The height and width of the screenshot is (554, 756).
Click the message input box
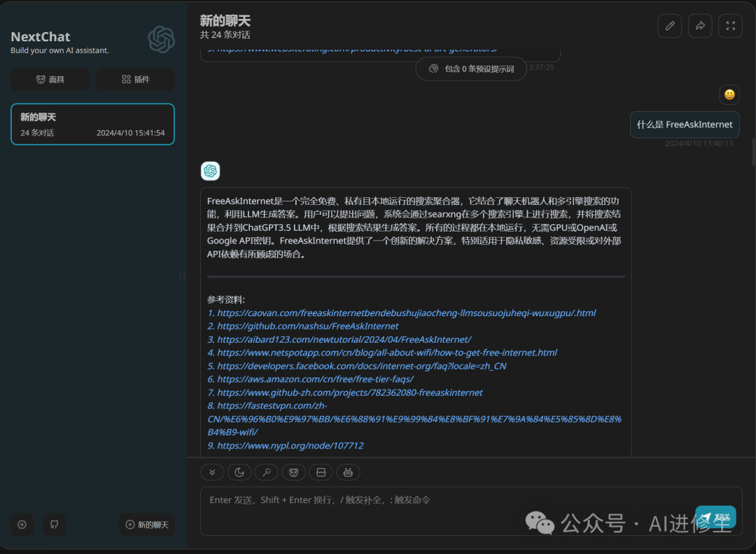[x=471, y=511]
